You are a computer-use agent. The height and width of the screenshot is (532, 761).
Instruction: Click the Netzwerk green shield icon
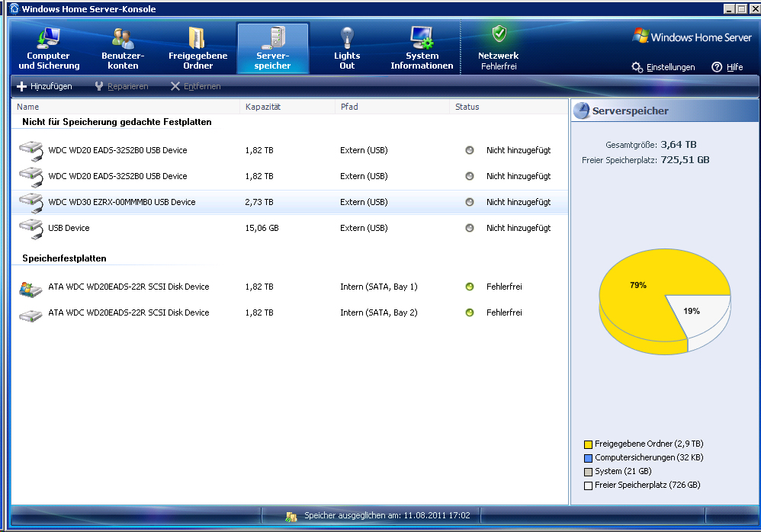[499, 34]
